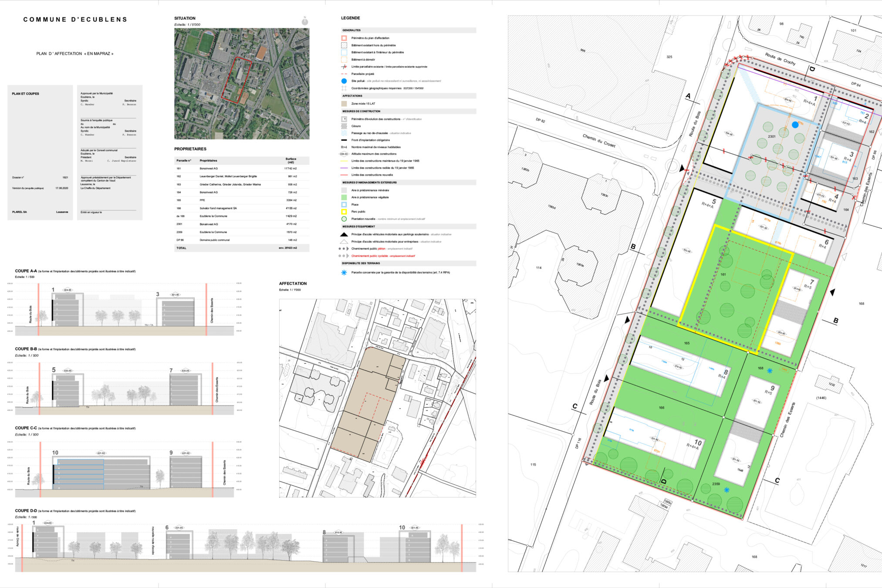Image resolution: width=882 pixels, height=588 pixels.
Task: Click the blue-bordered 'Place' legend symbol
Action: [344, 204]
